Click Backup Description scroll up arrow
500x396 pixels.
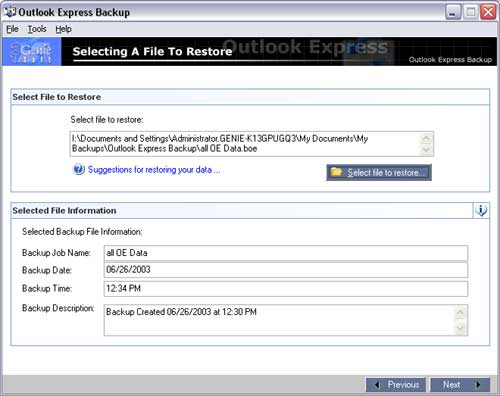click(x=460, y=312)
